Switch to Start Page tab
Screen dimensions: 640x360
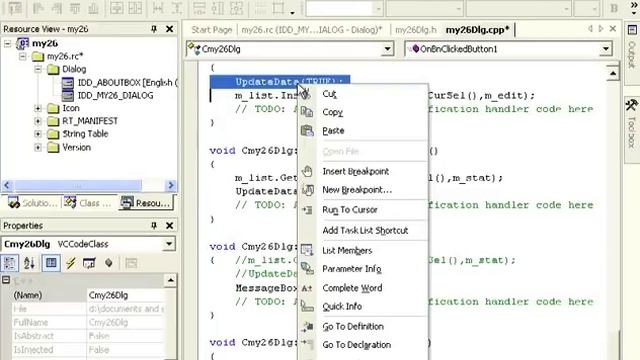point(211,30)
